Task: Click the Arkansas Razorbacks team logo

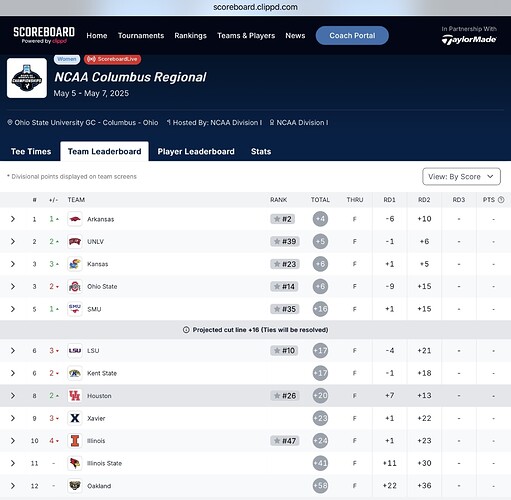Action: click(x=75, y=219)
